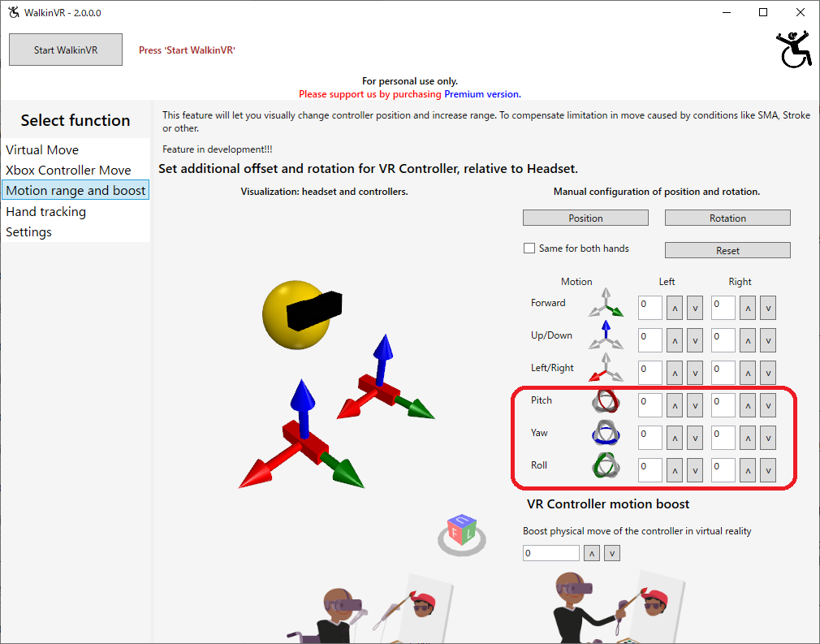Screen dimensions: 820x644
Task: Click the wheelchair VR painter illustration
Action: click(369, 609)
